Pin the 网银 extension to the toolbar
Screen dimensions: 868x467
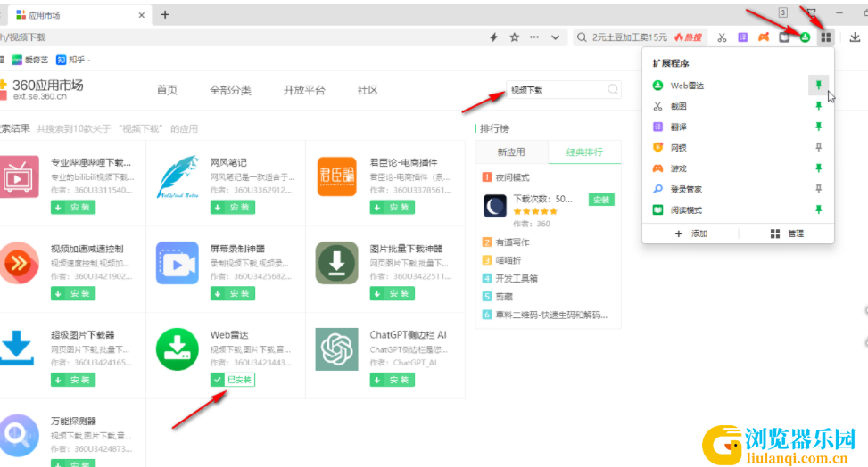point(818,147)
